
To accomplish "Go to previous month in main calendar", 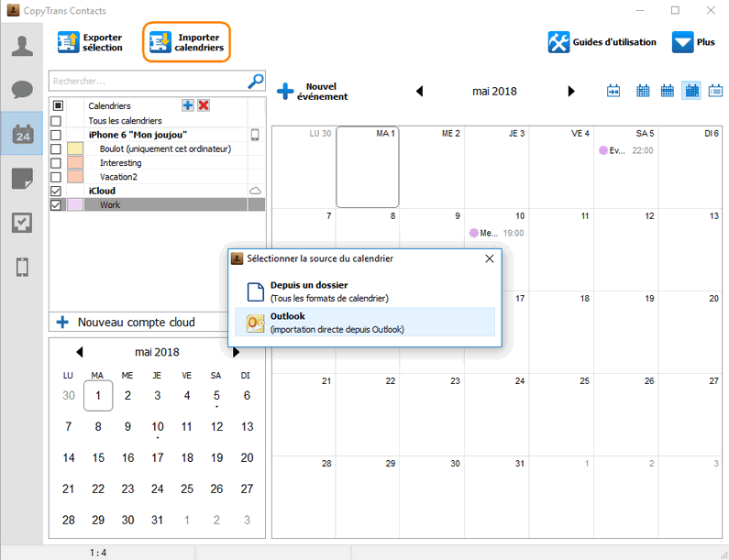I will 419,91.
